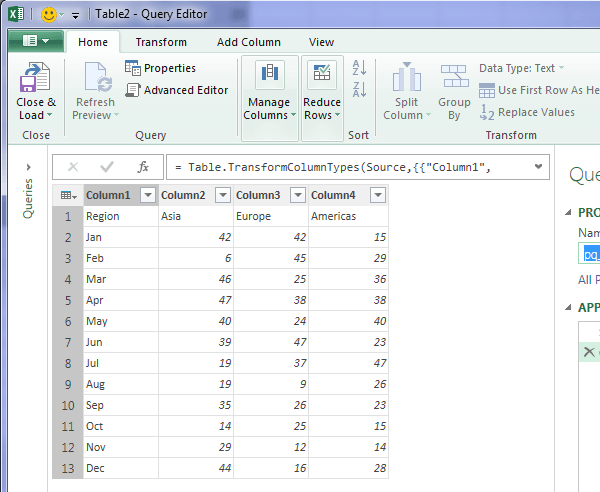Image resolution: width=600 pixels, height=492 pixels.
Task: Click the query Name input field
Action: [x=589, y=254]
